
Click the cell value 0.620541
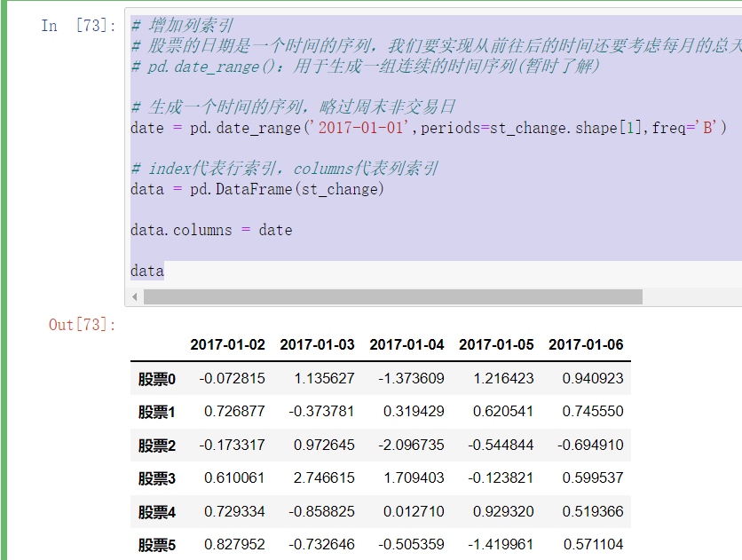503,412
